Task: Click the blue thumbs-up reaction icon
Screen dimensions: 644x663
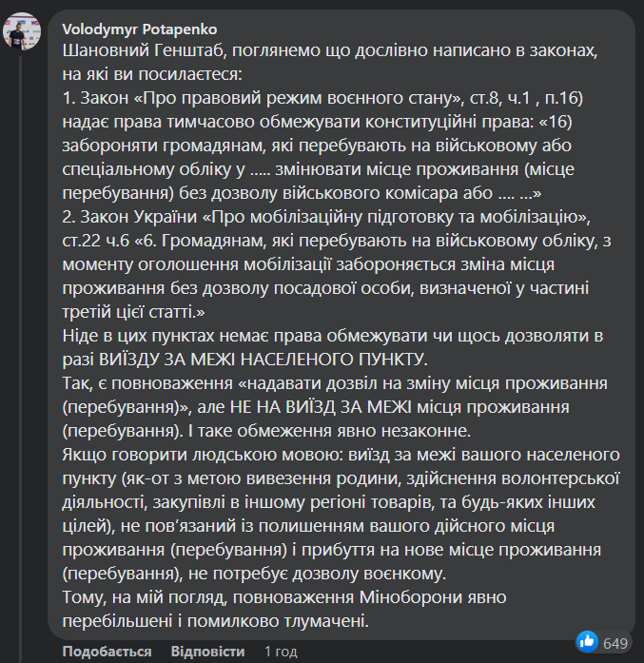Action: 587,641
